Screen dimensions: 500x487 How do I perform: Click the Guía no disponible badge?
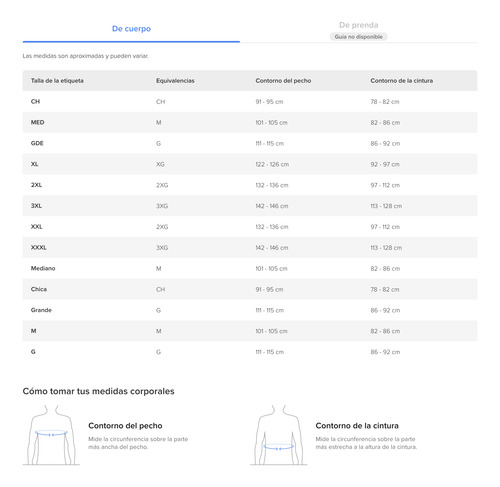point(359,37)
